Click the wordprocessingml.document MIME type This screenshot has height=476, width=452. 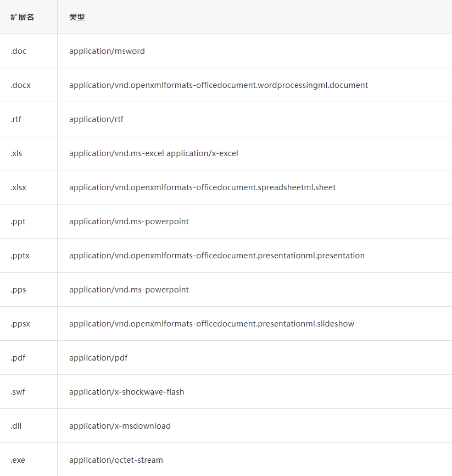[x=219, y=85]
